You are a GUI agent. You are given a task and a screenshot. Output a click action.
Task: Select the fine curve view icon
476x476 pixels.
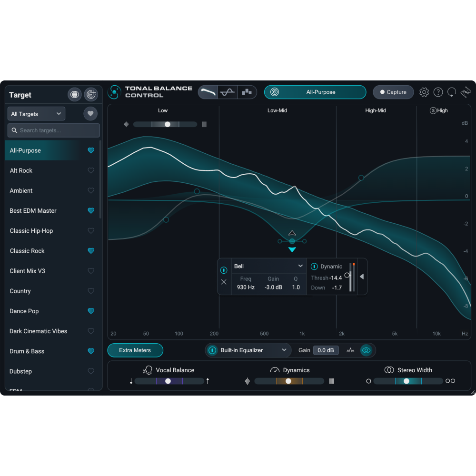tap(227, 92)
